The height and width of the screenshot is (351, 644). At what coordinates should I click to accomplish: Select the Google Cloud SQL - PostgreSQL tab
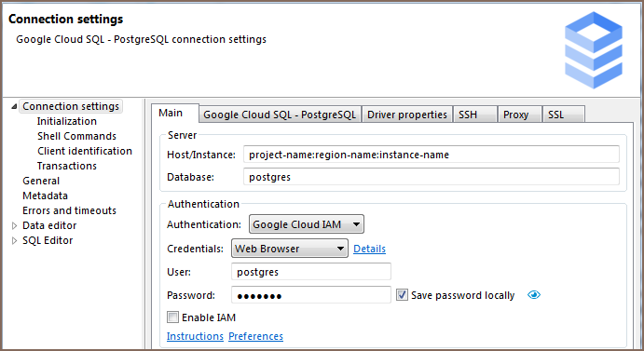[280, 115]
